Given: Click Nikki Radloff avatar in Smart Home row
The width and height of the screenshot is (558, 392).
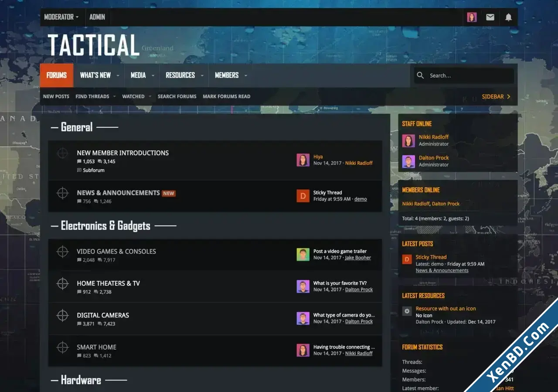Looking at the screenshot, I should click(x=303, y=350).
